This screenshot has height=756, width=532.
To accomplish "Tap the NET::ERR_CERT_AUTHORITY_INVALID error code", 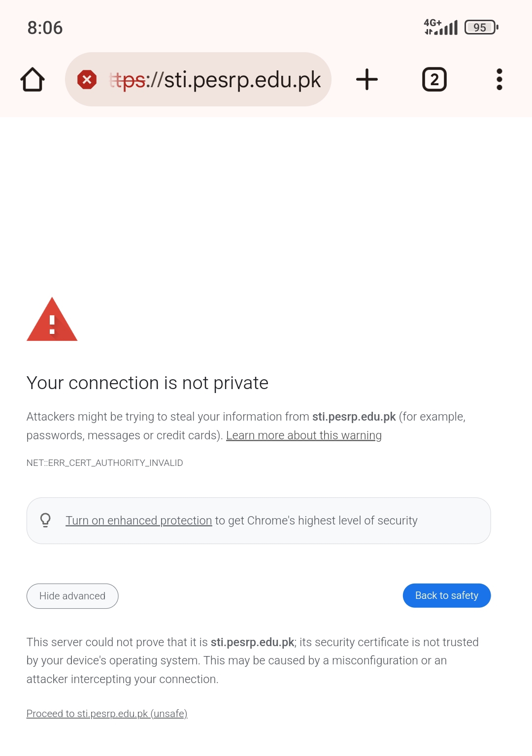I will click(105, 463).
